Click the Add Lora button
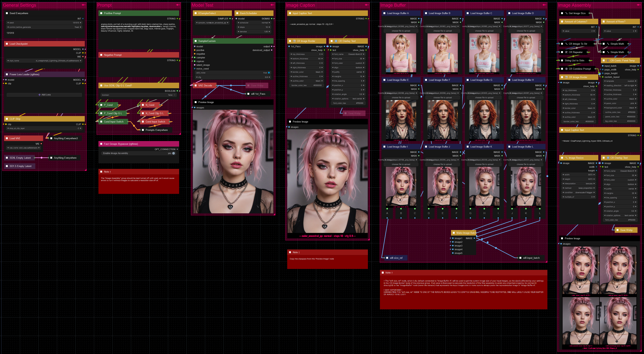 (44, 95)
